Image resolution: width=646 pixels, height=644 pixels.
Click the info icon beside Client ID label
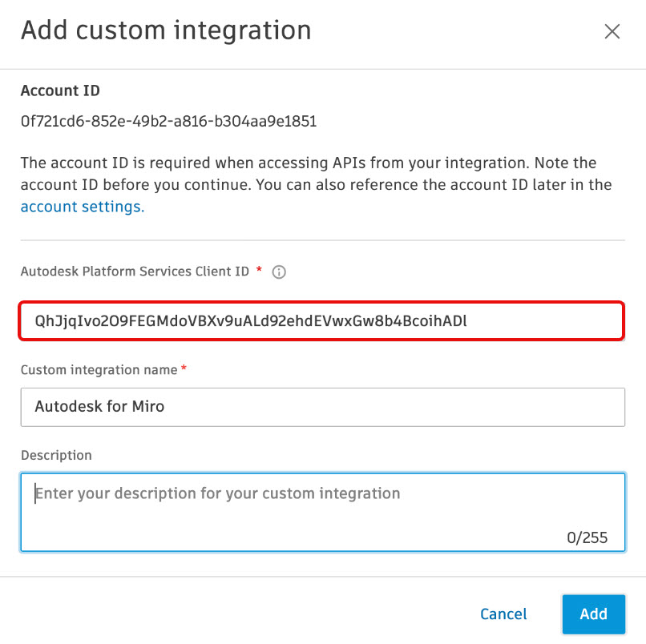[279, 272]
